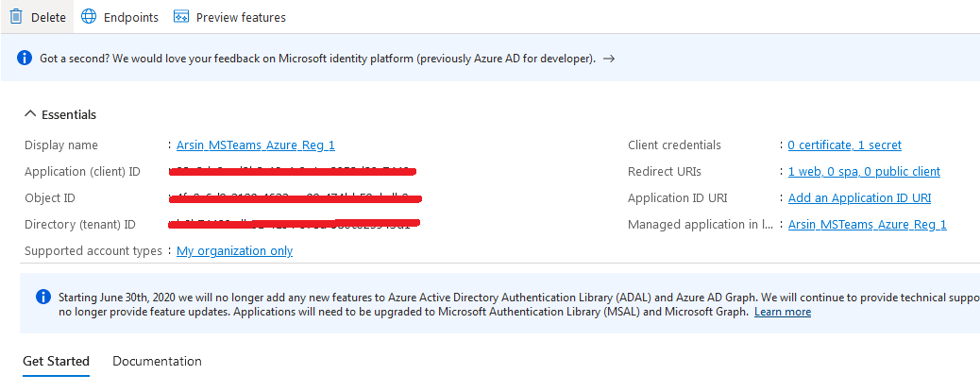The width and height of the screenshot is (980, 392).
Task: Open the My organization only link
Action: (x=234, y=250)
